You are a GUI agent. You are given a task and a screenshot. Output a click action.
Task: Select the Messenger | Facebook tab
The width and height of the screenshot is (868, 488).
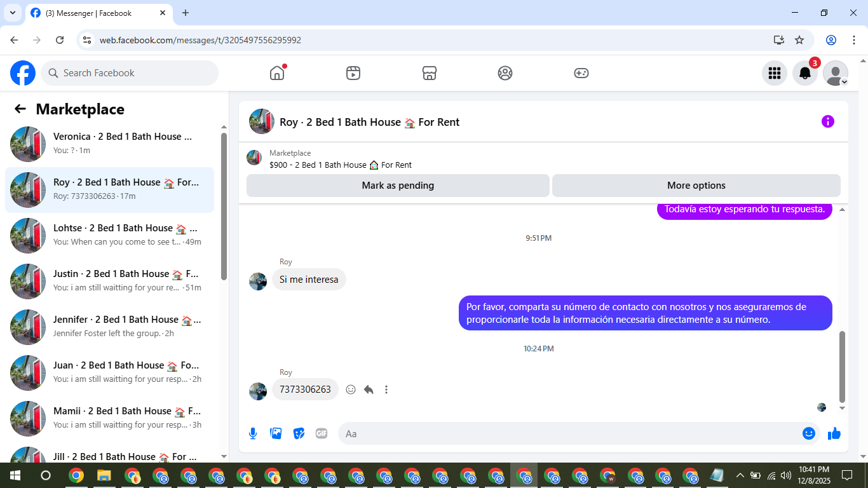coord(100,13)
